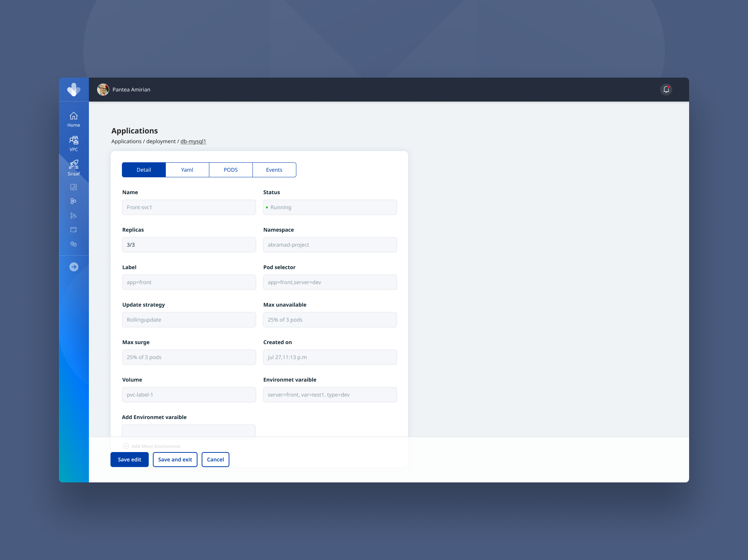Viewport: 748px width, 560px height.
Task: Open the Siraaf rocket menu
Action: pyautogui.click(x=74, y=168)
